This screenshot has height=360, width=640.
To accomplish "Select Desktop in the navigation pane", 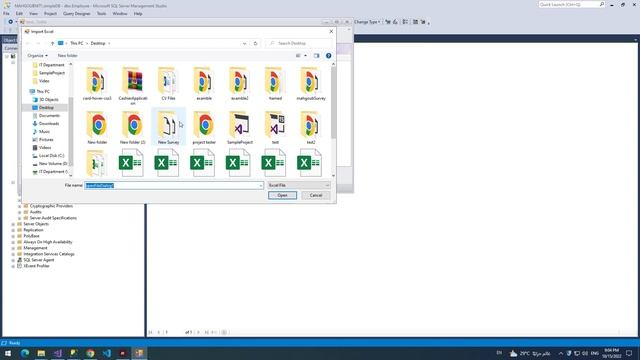I will pyautogui.click(x=46, y=108).
